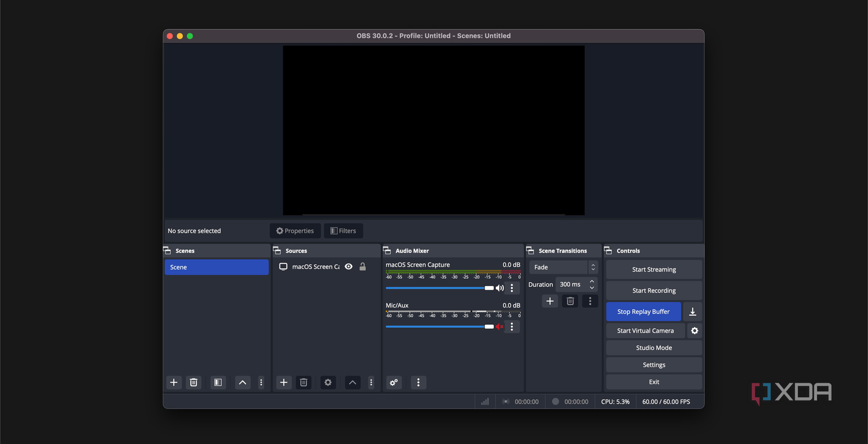Click Filters button in source toolbar
This screenshot has height=444, width=868.
pos(344,231)
